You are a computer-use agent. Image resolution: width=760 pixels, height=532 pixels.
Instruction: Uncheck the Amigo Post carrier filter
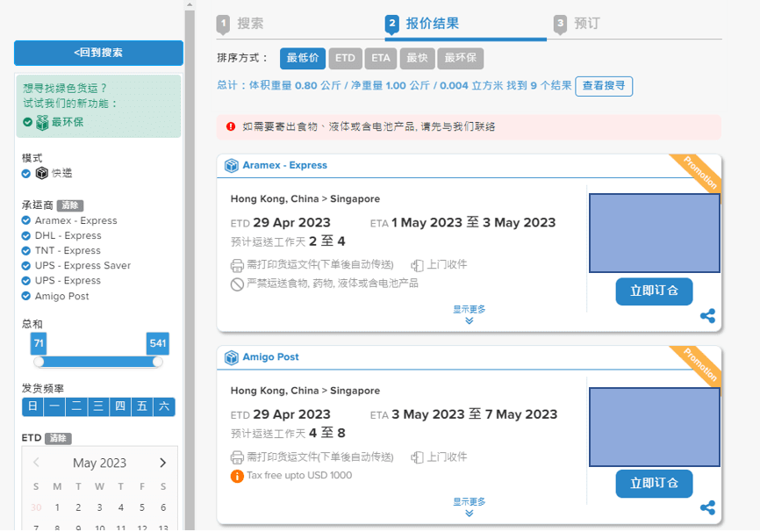coord(26,297)
